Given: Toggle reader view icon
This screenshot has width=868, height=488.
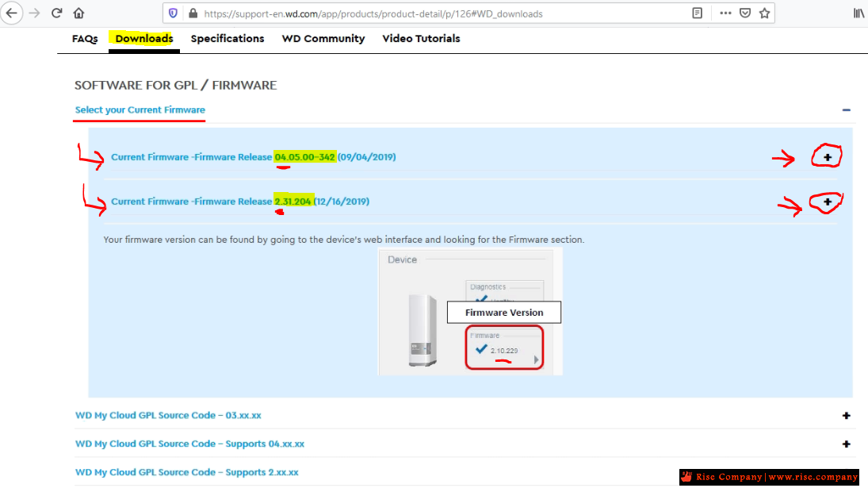Looking at the screenshot, I should click(x=698, y=13).
